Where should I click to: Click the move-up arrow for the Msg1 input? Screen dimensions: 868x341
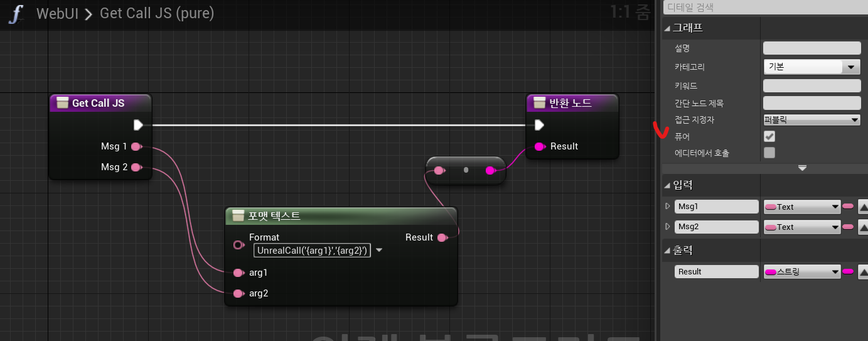[x=864, y=207]
